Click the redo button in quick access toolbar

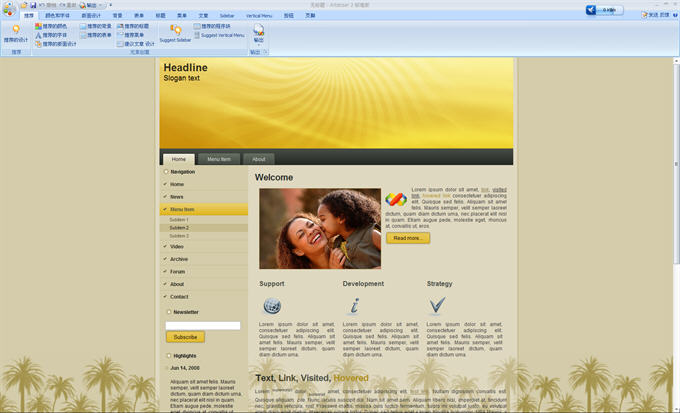(x=68, y=5)
